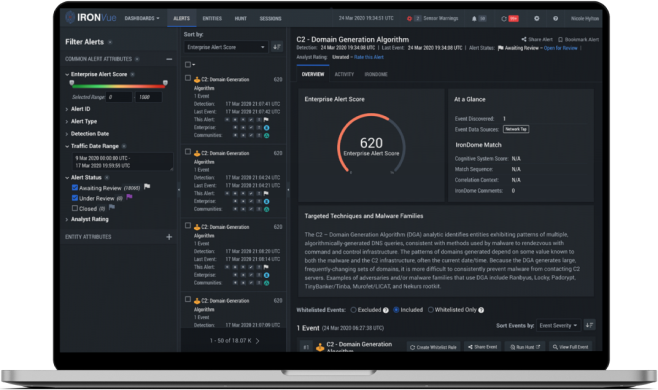Select Whitelisted Only radio
The height and width of the screenshot is (390, 658).
click(430, 310)
